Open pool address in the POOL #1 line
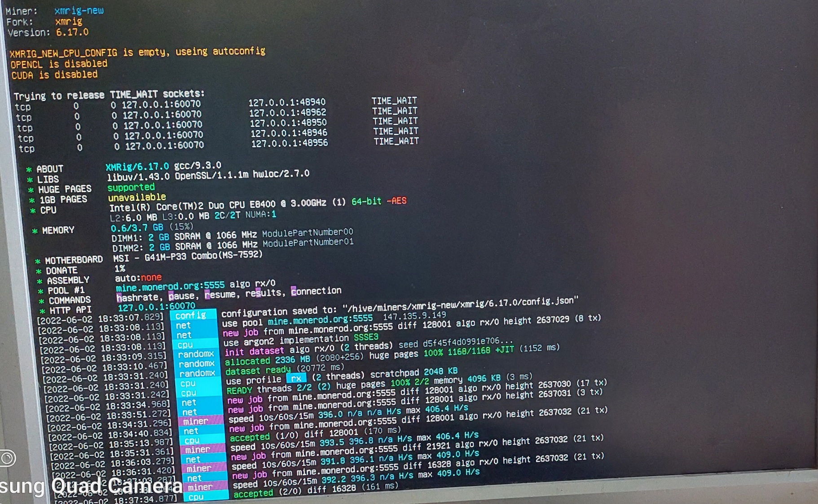Screen dimensions: 818x504 click(170, 286)
